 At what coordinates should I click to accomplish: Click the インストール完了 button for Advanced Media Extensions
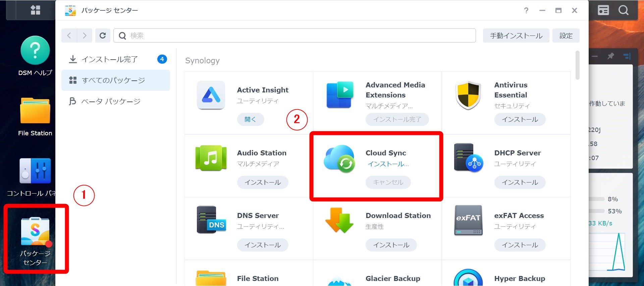397,119
